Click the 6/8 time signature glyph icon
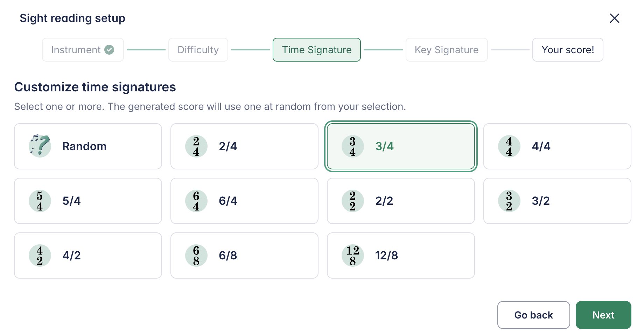This screenshot has height=336, width=644. (x=196, y=255)
